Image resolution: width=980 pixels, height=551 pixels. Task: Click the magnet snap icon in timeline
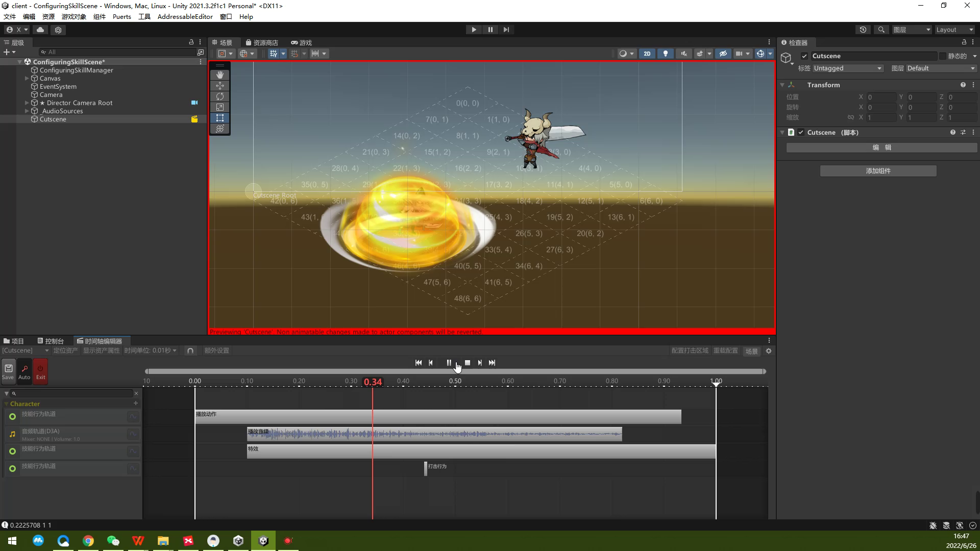[x=190, y=350]
